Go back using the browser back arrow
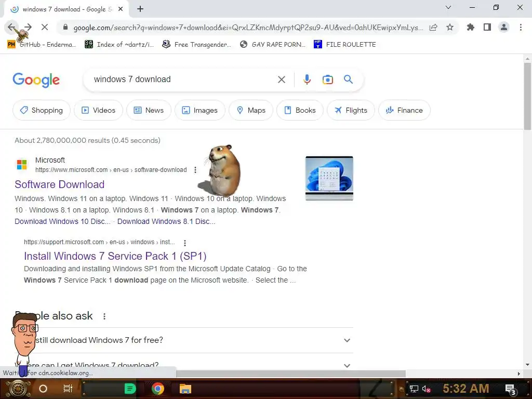 11,27
